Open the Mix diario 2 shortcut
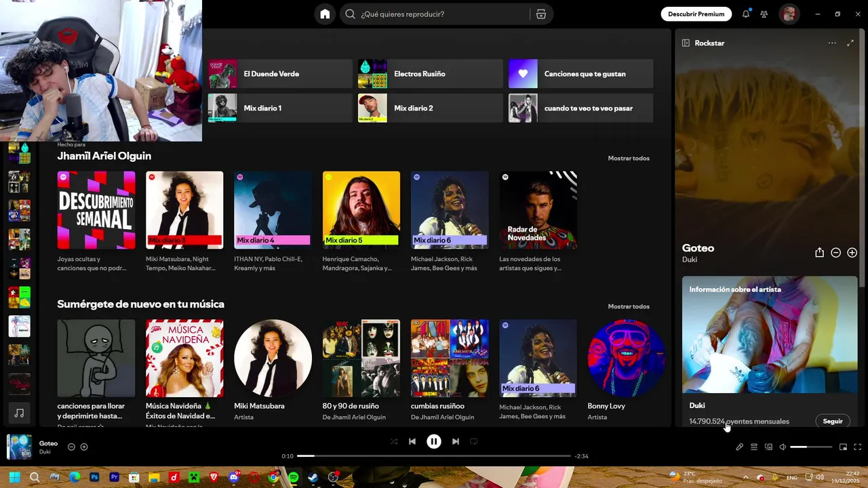 click(431, 108)
